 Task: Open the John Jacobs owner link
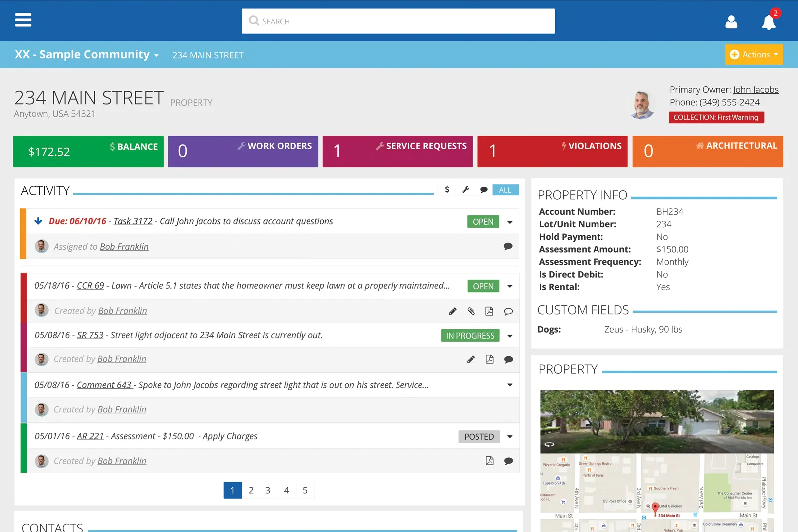(x=755, y=90)
